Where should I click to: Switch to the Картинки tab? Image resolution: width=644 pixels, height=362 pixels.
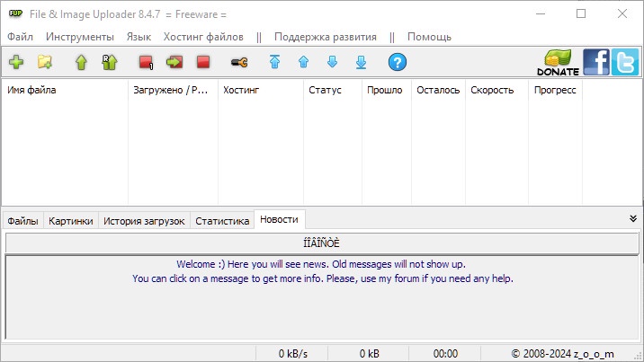coord(71,221)
